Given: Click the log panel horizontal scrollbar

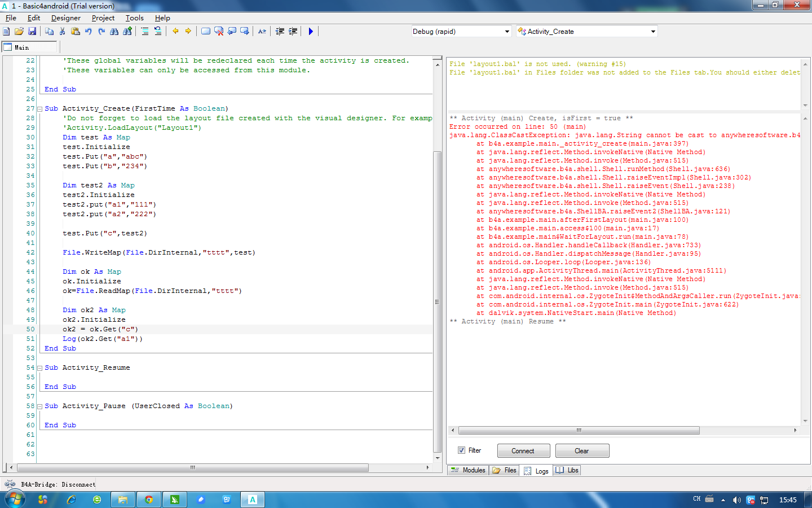Looking at the screenshot, I should point(579,431).
